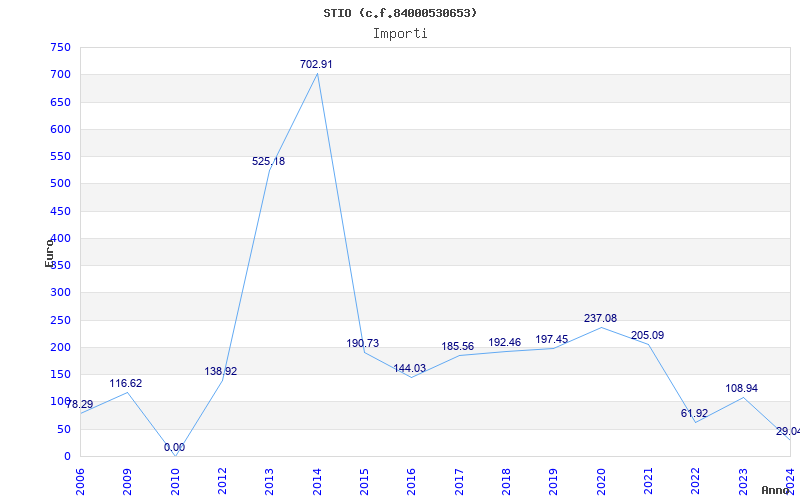Click the 2006 x-axis year label
This screenshot has width=800, height=500.
tap(80, 482)
